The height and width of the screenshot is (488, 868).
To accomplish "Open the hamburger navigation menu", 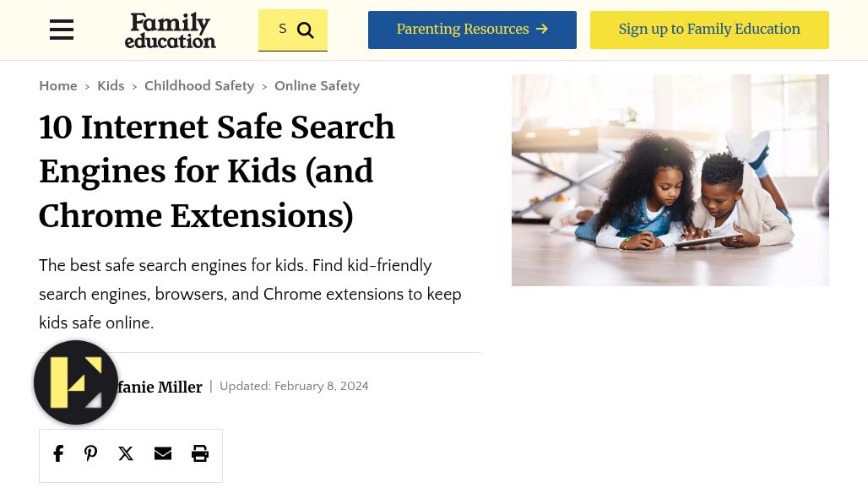I will coord(62,30).
